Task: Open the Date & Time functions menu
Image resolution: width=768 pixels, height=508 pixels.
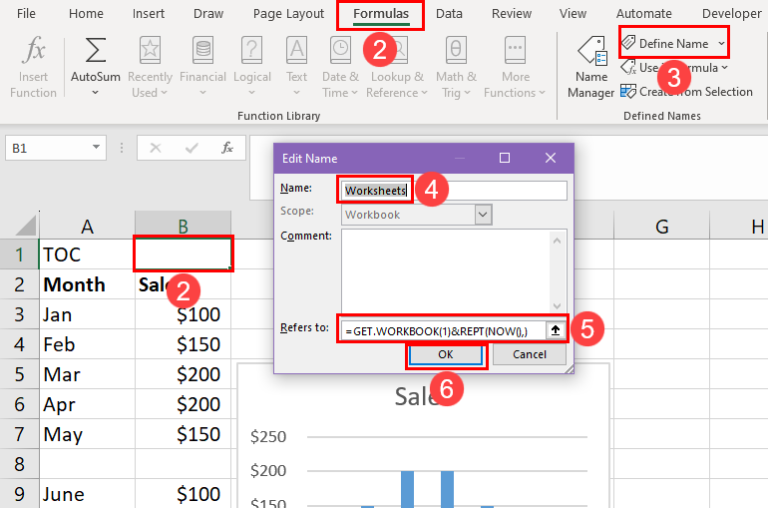Action: tap(340, 67)
